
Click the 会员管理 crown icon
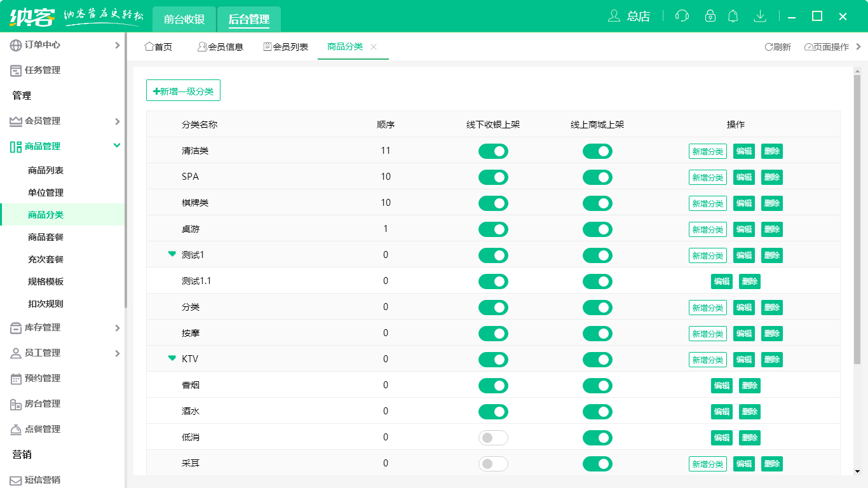[x=16, y=121]
